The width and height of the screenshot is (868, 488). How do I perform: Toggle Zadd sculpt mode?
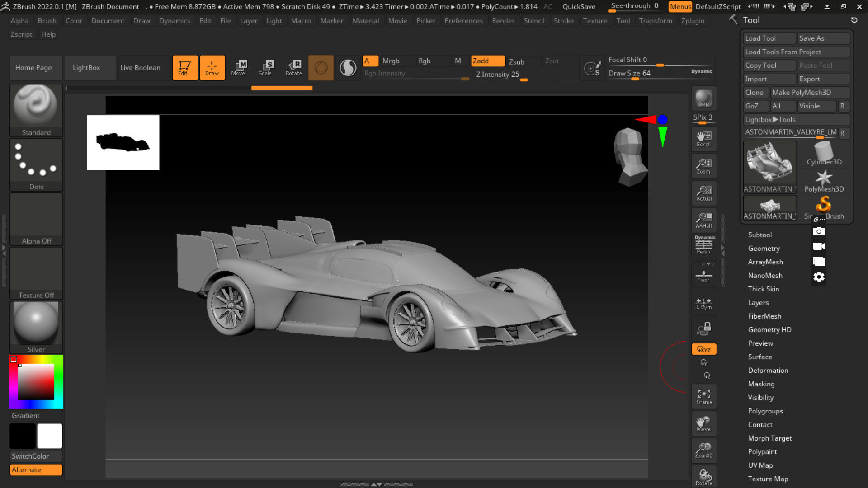click(488, 61)
